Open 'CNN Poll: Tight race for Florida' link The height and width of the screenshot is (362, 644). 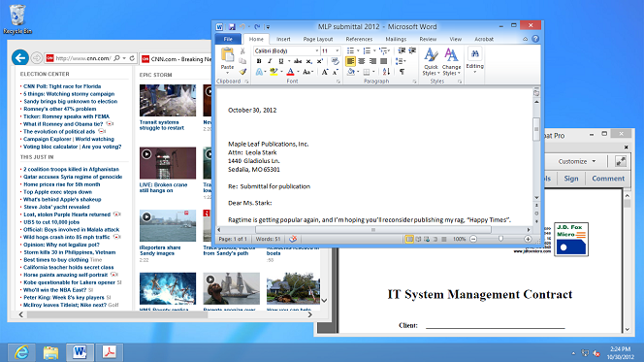pos(62,86)
